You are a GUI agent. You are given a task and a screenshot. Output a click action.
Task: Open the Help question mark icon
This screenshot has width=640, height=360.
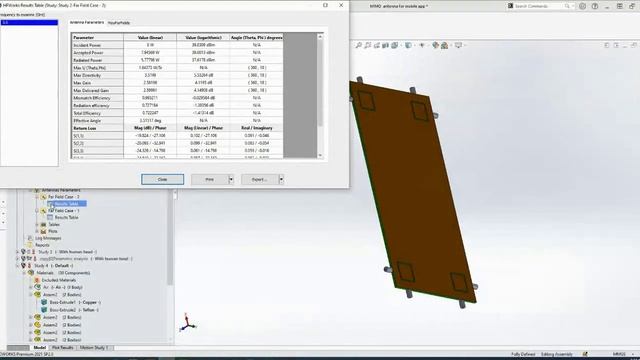pyautogui.click(x=595, y=6)
